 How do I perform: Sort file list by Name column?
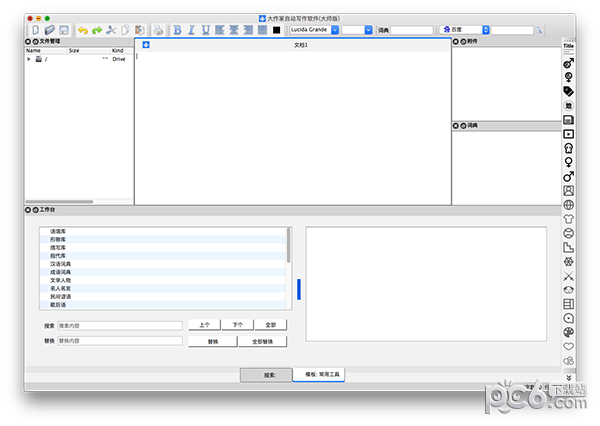pyautogui.click(x=46, y=51)
